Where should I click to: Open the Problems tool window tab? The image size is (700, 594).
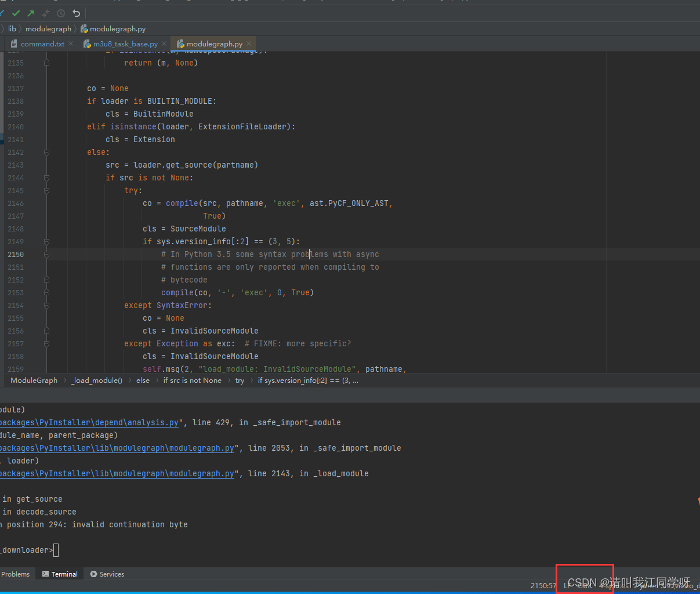(16, 574)
